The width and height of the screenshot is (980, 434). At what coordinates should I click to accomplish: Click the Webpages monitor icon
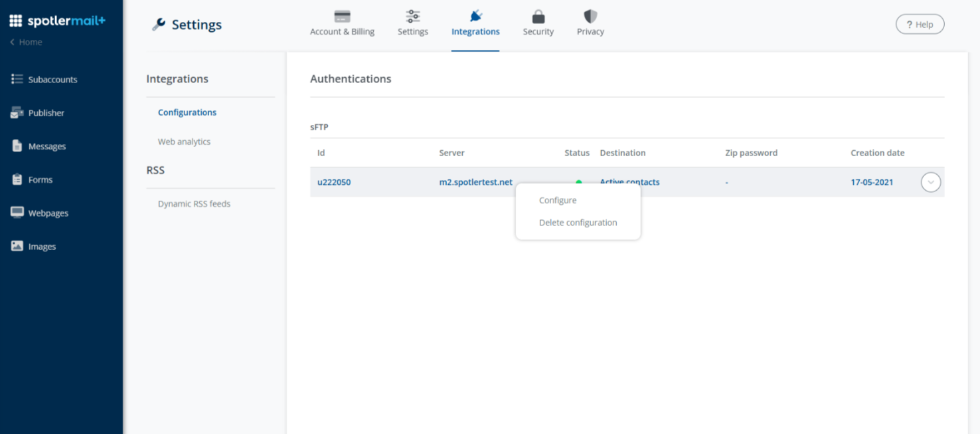(x=17, y=213)
